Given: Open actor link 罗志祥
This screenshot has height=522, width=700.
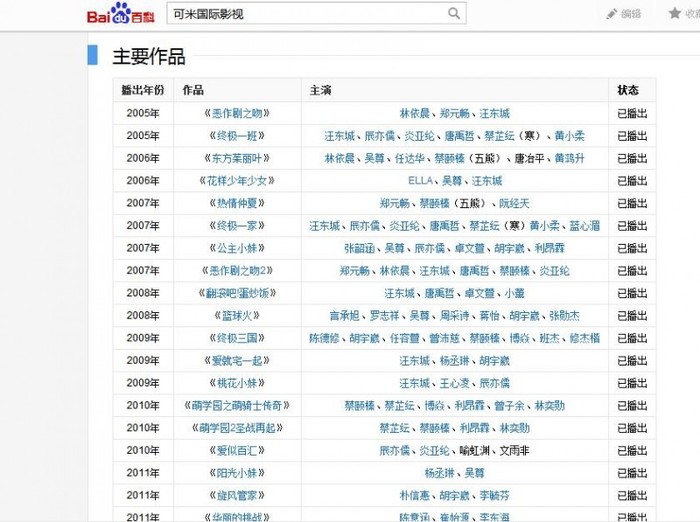Looking at the screenshot, I should coord(384,316).
